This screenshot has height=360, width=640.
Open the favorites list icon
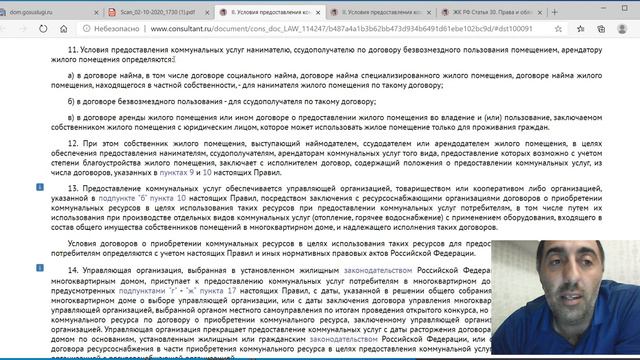pyautogui.click(x=580, y=29)
